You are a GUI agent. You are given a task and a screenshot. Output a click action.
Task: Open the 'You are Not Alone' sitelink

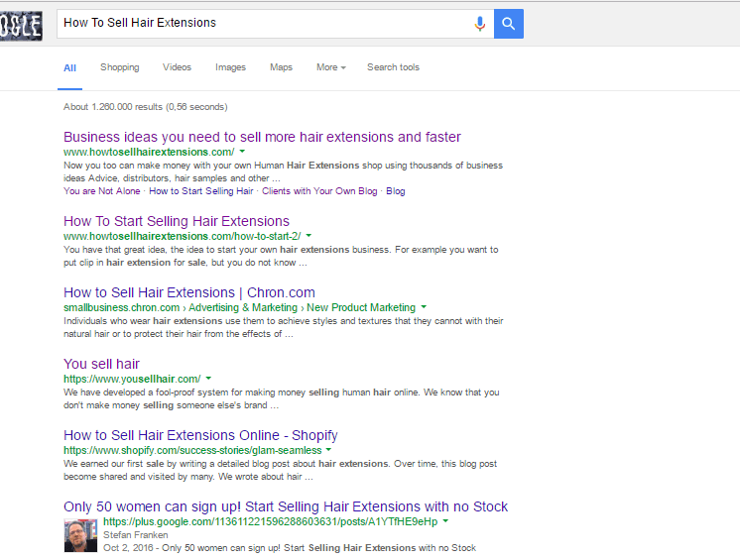[102, 191]
